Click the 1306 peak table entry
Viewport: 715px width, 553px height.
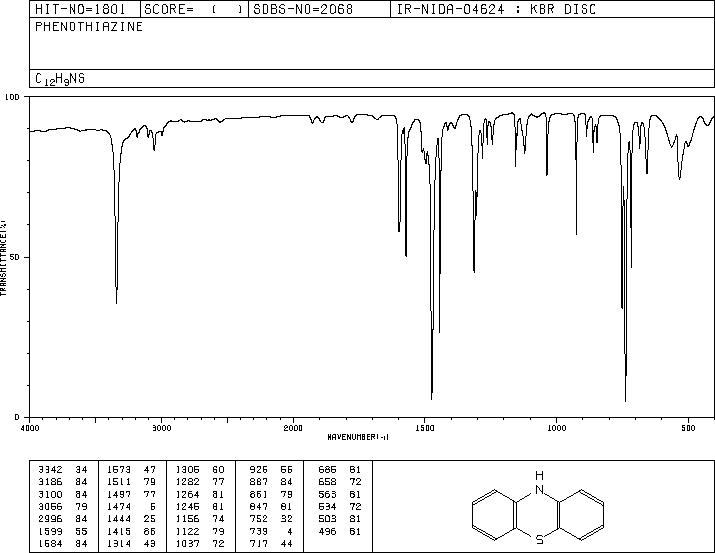pos(200,470)
